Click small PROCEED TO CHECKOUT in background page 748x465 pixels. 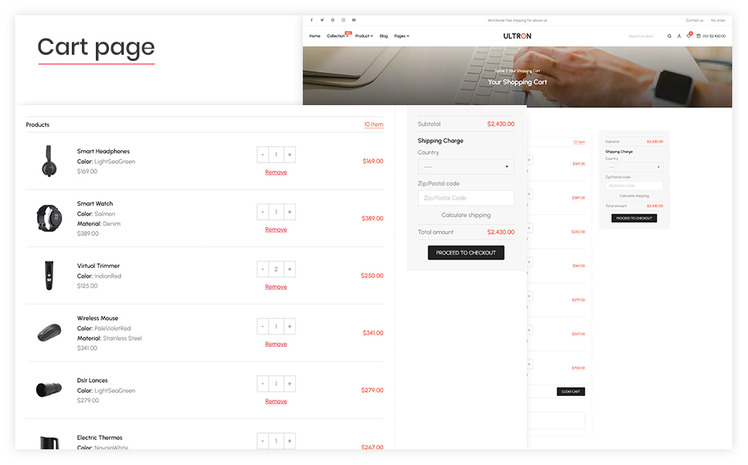[x=634, y=218]
